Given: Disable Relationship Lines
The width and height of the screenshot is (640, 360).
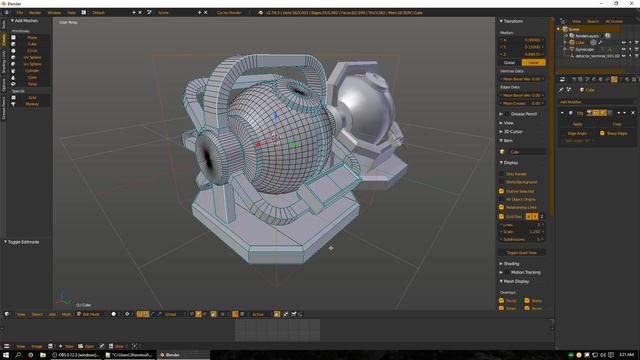Looking at the screenshot, I should pos(502,207).
